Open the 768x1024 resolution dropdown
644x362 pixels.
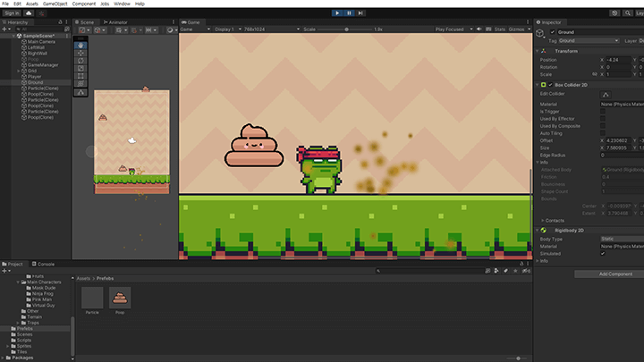coord(272,29)
